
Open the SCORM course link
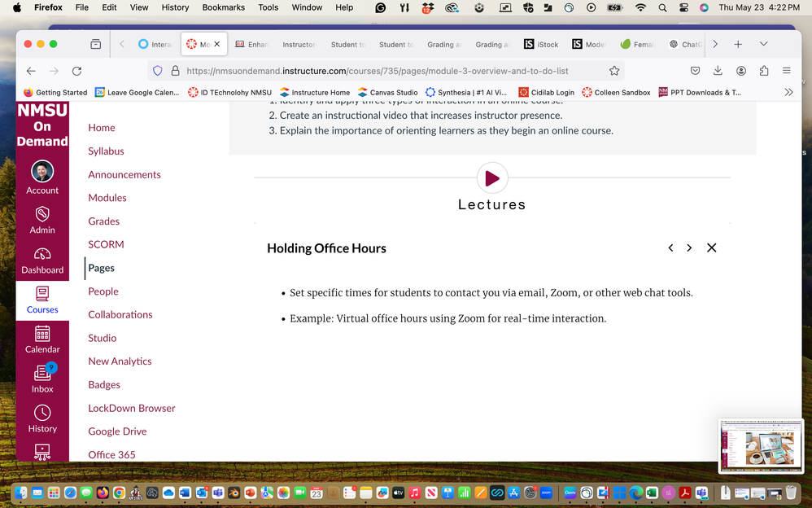[106, 244]
